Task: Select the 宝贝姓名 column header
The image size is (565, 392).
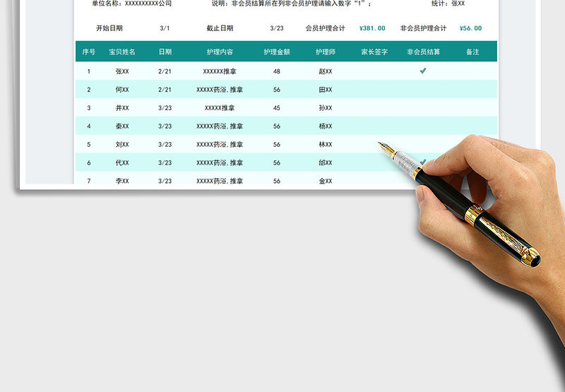Action: [122, 52]
